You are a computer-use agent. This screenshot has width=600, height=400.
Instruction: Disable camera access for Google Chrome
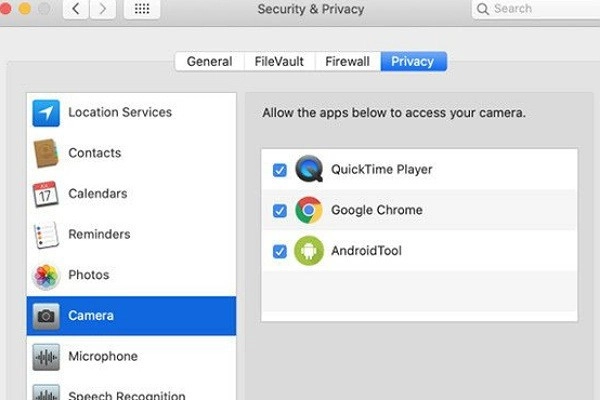tap(280, 211)
